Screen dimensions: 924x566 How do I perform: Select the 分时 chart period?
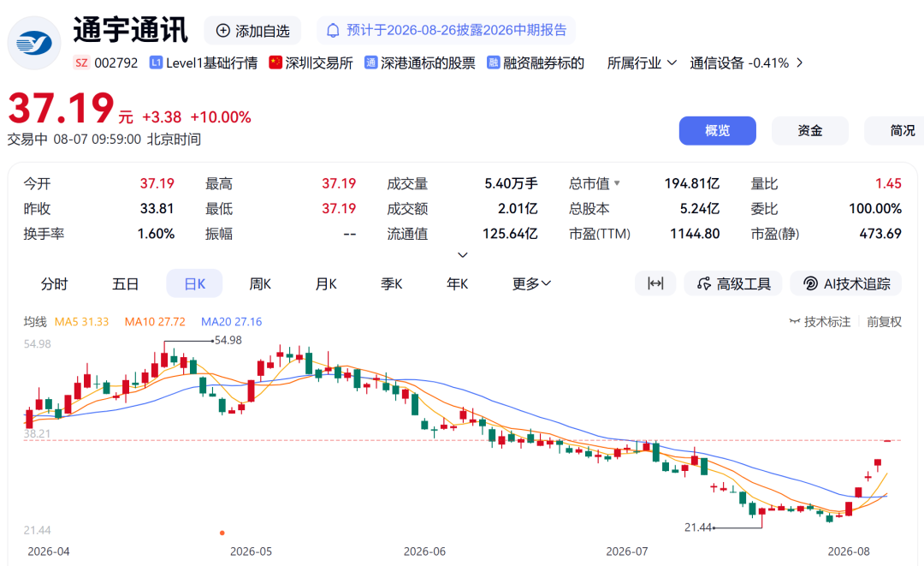point(54,284)
